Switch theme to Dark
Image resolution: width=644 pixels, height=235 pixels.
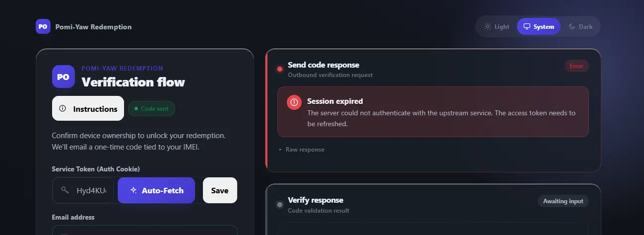(580, 26)
